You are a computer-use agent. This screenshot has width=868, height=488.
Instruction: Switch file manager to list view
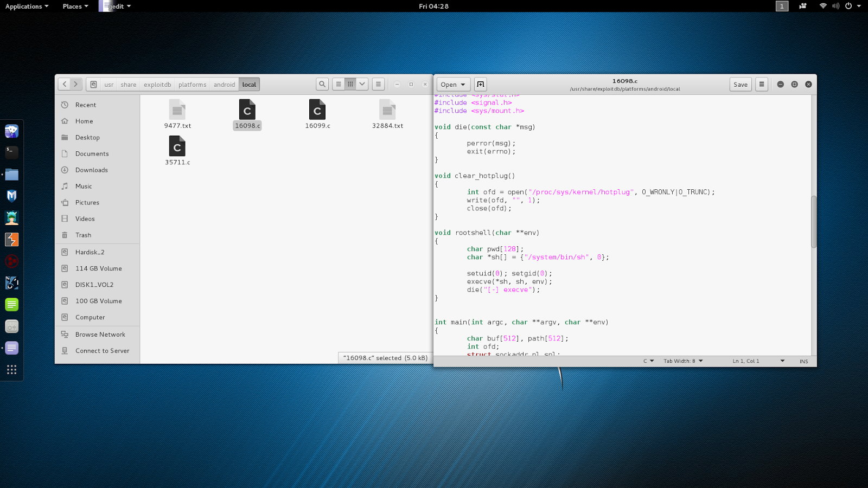click(x=339, y=84)
